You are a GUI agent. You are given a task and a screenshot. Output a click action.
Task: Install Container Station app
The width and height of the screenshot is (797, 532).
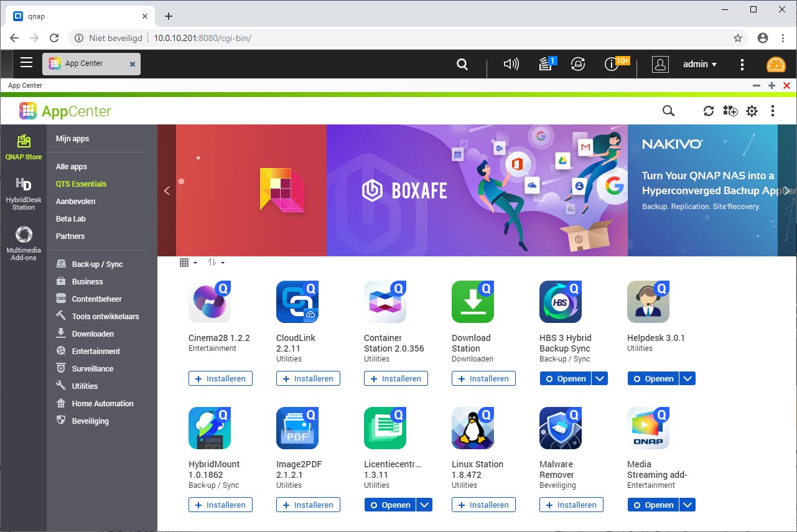tap(396, 378)
